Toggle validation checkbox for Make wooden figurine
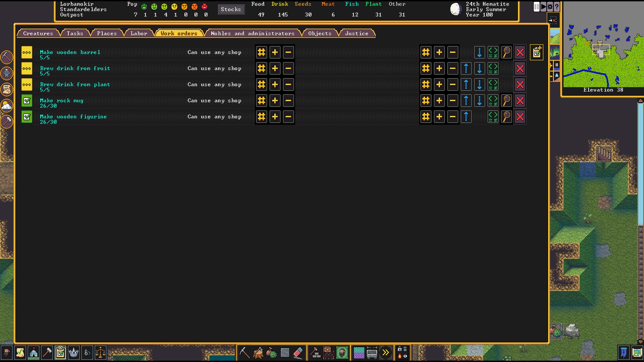Viewport: 644px width, 362px height. [27, 117]
